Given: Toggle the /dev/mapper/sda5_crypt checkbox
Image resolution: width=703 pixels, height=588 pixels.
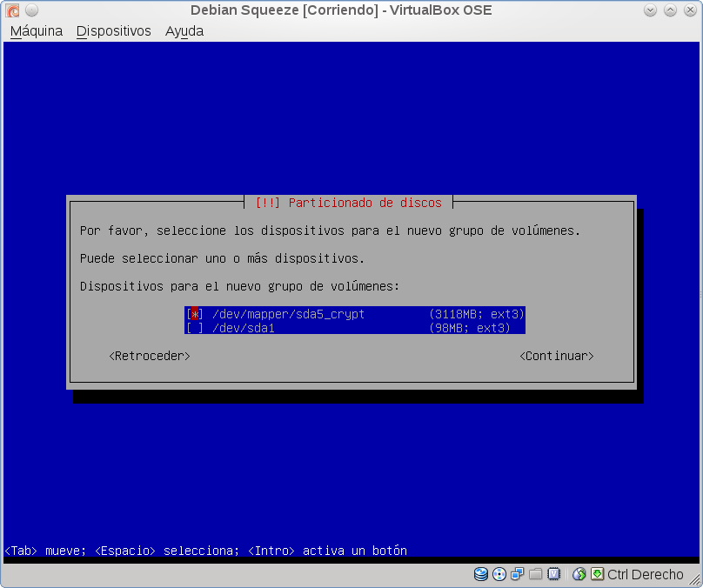Looking at the screenshot, I should (x=195, y=314).
